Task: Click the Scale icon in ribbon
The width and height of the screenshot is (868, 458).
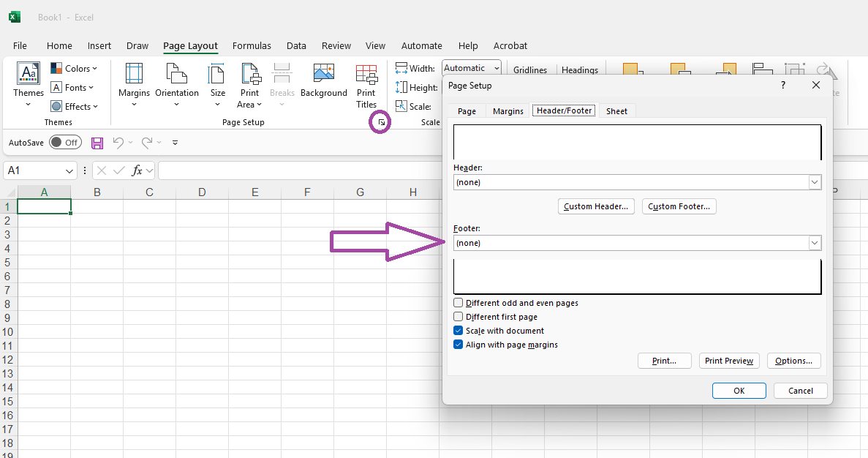Action: tap(401, 106)
